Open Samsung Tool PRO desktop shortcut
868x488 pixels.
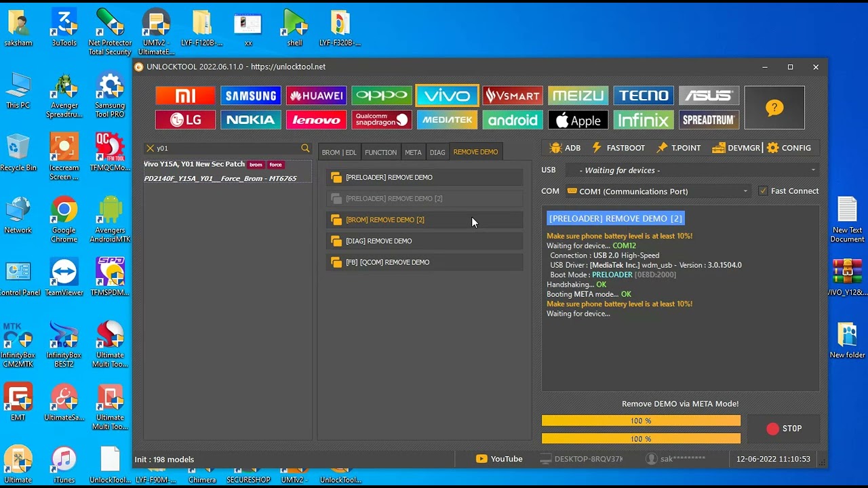coord(110,95)
